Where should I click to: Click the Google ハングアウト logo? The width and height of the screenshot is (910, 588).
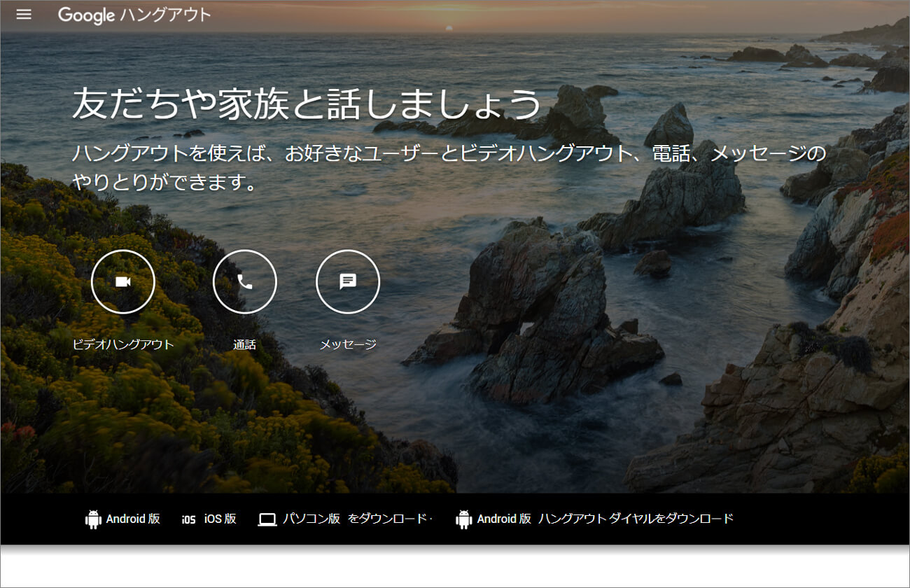pos(134,15)
